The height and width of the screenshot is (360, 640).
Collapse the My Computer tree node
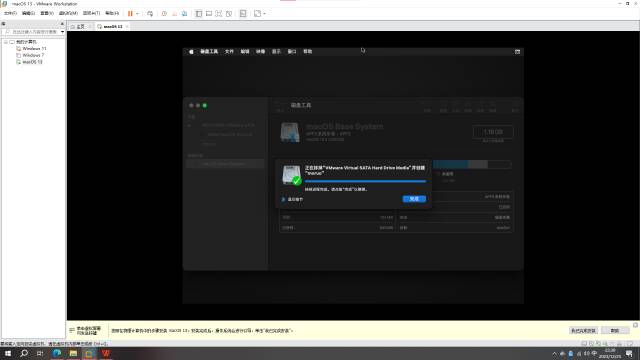pos(6,42)
